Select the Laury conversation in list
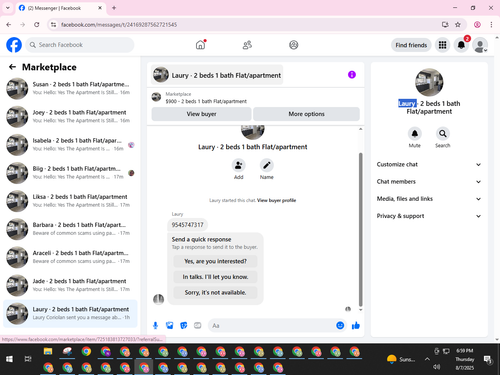This screenshot has width=500, height=375. coord(70,313)
